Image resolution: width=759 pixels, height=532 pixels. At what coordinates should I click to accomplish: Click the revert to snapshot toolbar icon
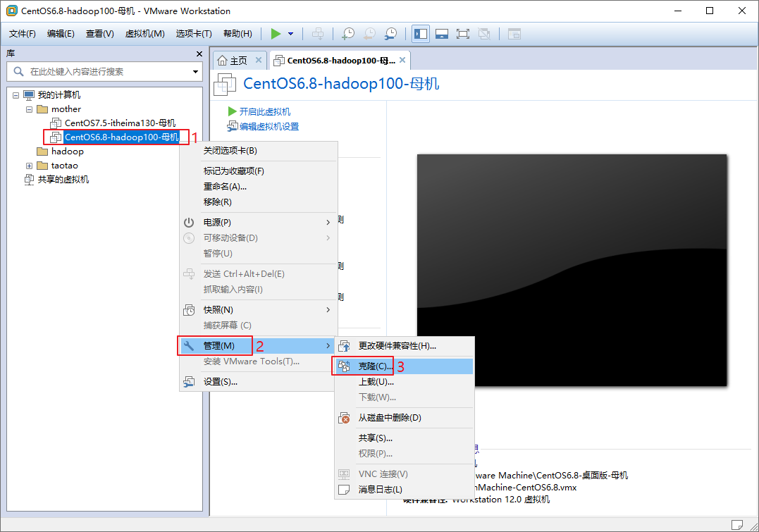(369, 33)
